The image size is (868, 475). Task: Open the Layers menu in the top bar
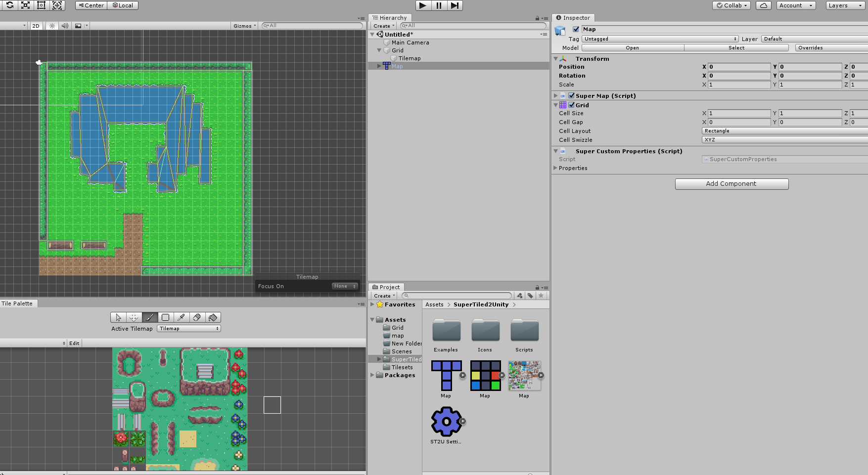coord(844,5)
